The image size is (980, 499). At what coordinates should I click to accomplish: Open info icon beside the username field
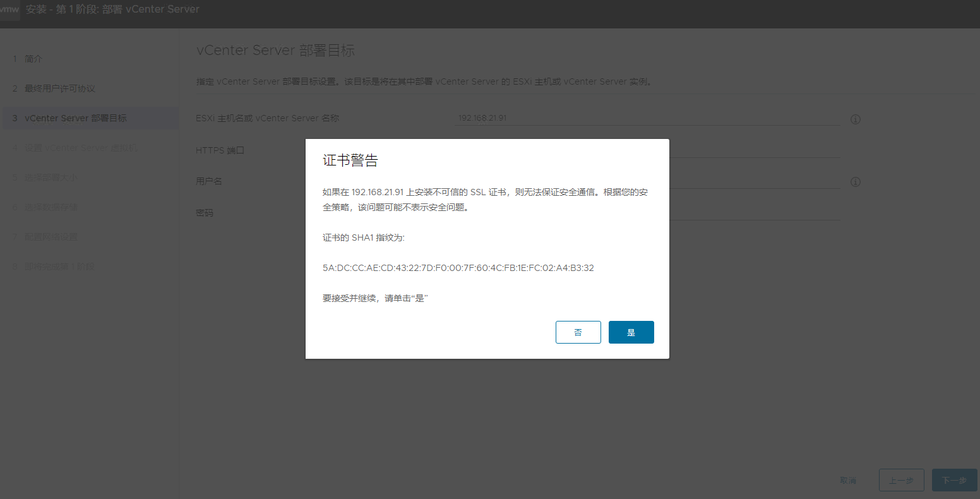(x=856, y=182)
